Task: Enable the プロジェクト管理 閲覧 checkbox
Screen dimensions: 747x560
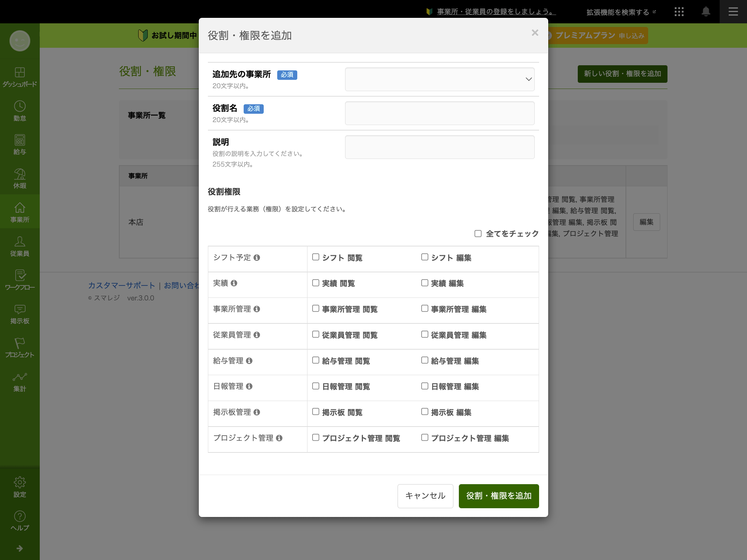Action: tap(316, 437)
